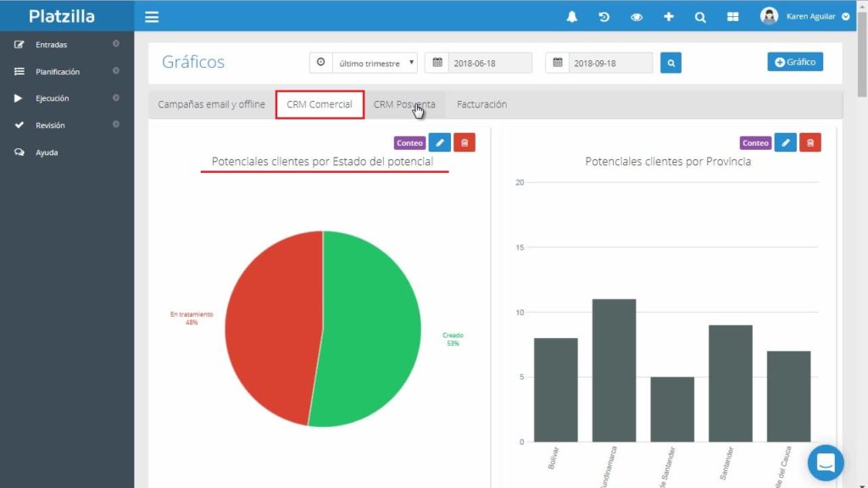868x488 pixels.
Task: Select the CRM Comercial tab
Action: click(320, 104)
